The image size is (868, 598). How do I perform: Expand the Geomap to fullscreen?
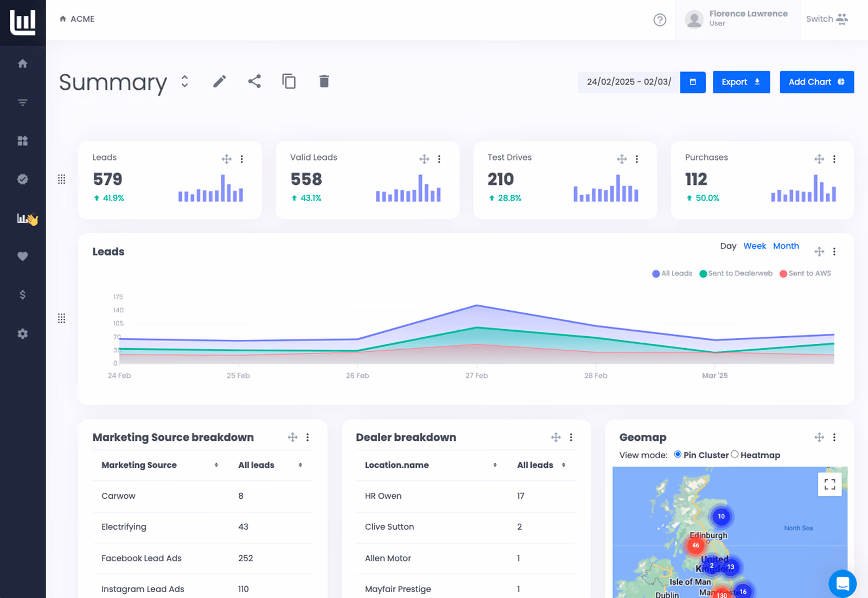point(829,484)
